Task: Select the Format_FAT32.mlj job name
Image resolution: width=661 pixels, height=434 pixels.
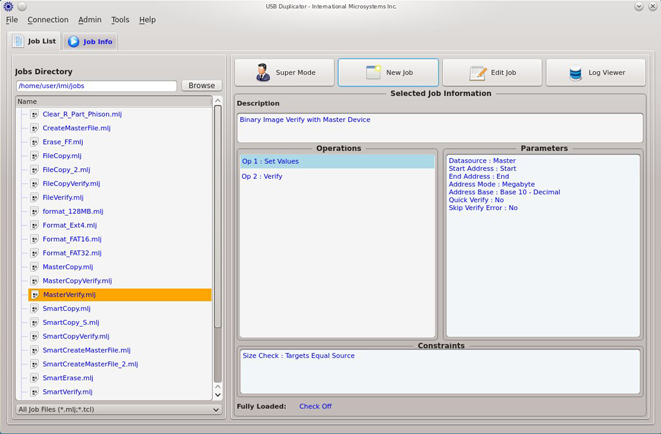Action: click(72, 253)
